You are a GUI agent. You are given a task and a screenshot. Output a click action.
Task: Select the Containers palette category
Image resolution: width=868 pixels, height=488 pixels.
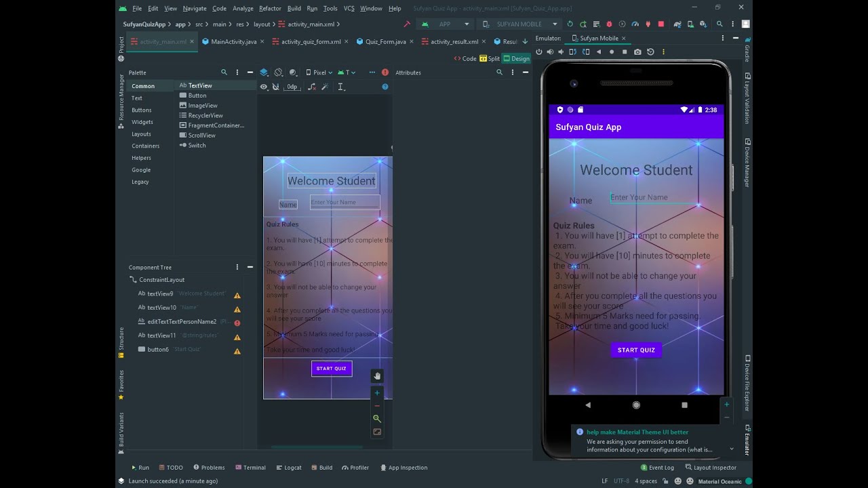pyautogui.click(x=146, y=146)
